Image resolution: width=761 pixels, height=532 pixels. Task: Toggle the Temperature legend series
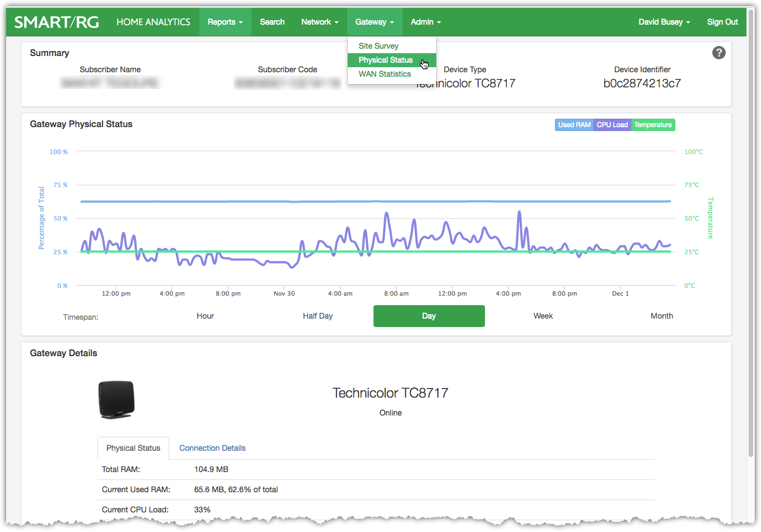pyautogui.click(x=653, y=125)
